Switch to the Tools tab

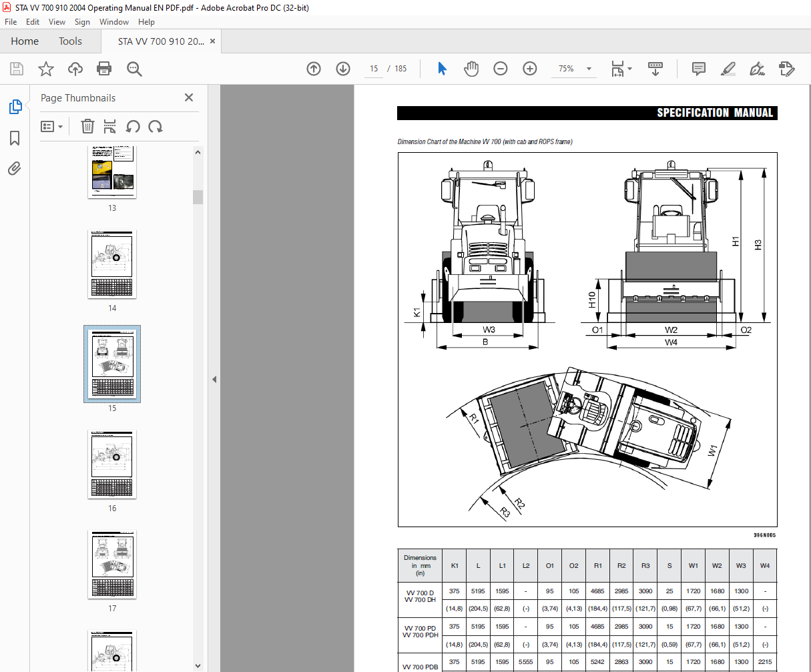[70, 41]
